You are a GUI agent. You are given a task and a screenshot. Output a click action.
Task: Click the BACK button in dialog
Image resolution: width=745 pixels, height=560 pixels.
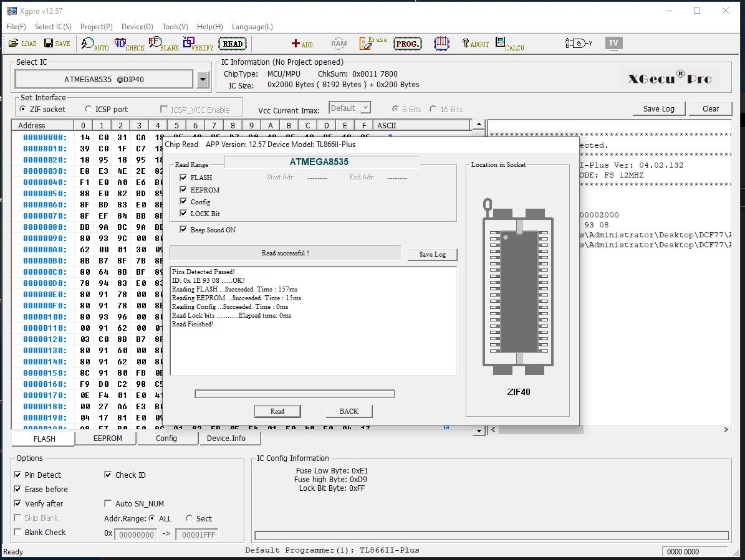tap(348, 411)
